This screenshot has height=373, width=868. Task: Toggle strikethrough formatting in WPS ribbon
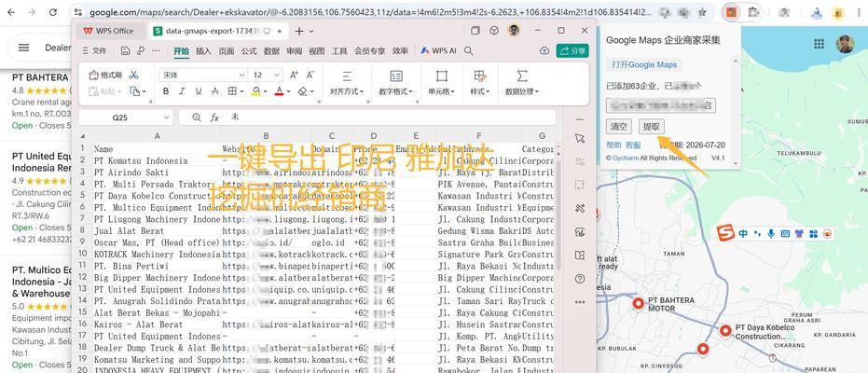[215, 91]
